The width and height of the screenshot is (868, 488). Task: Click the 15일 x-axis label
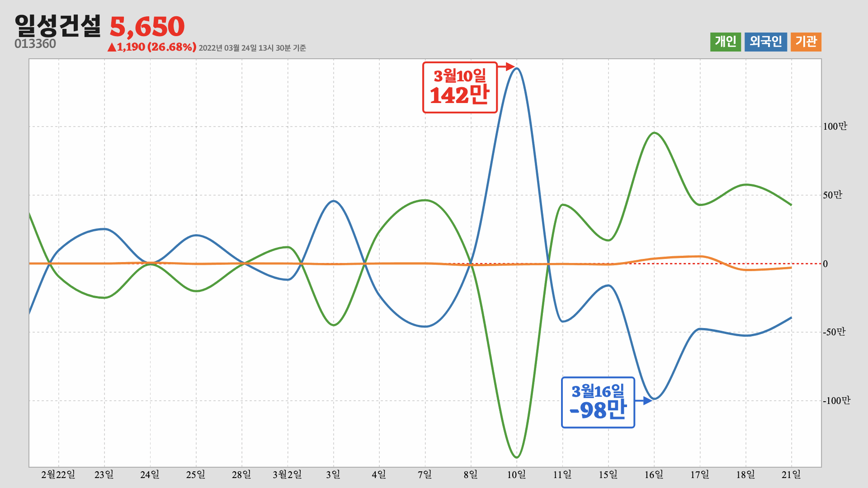[x=608, y=474]
